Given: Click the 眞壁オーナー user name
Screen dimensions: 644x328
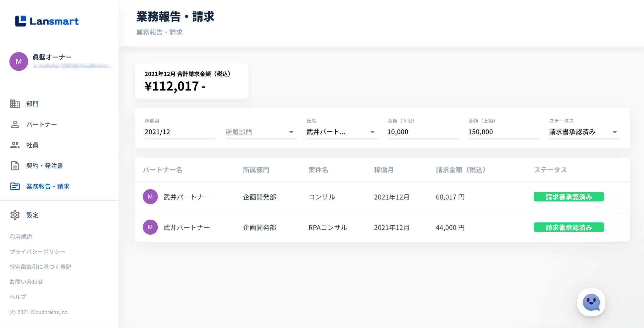Looking at the screenshot, I should click(52, 57).
